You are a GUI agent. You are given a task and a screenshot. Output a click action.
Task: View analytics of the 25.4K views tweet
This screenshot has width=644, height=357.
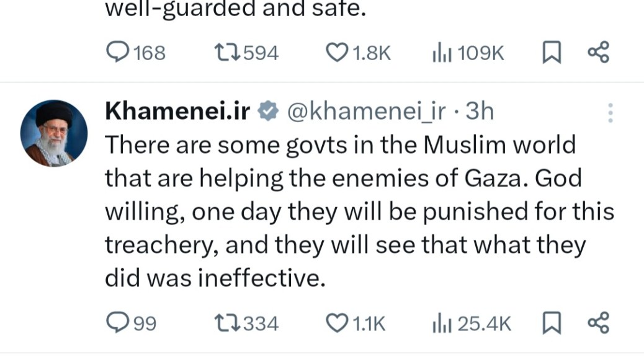[x=441, y=322]
